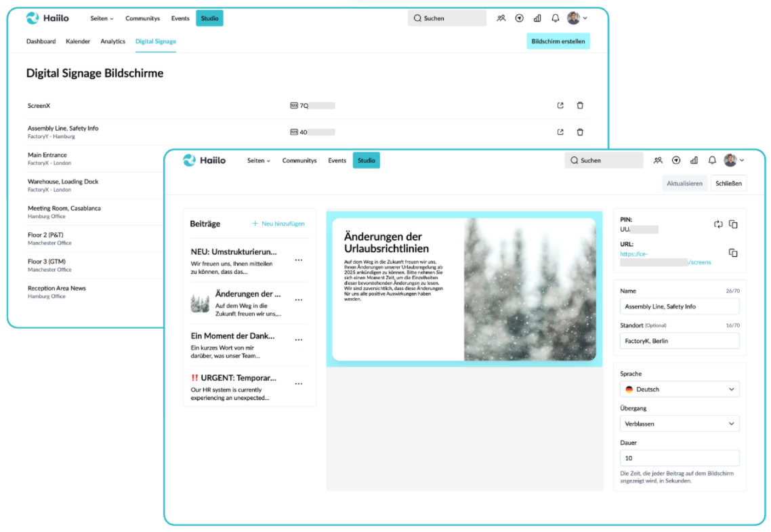771x532 pixels.
Task: Select Studio tab in front window
Action: pos(367,161)
